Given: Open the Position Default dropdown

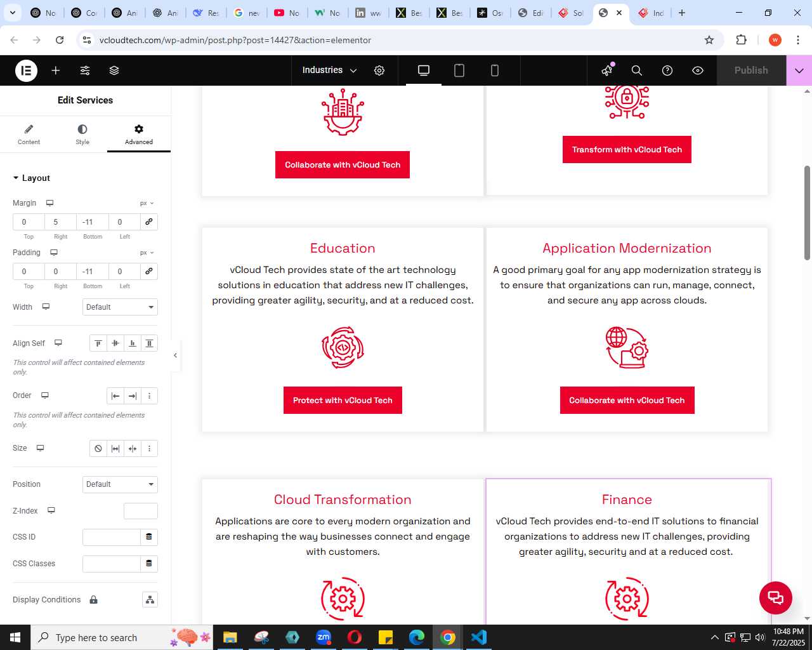Looking at the screenshot, I should point(121,484).
